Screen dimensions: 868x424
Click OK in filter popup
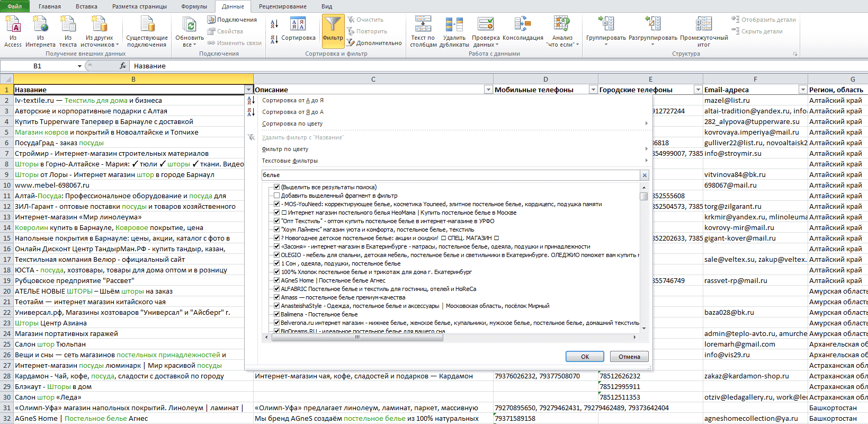point(585,357)
